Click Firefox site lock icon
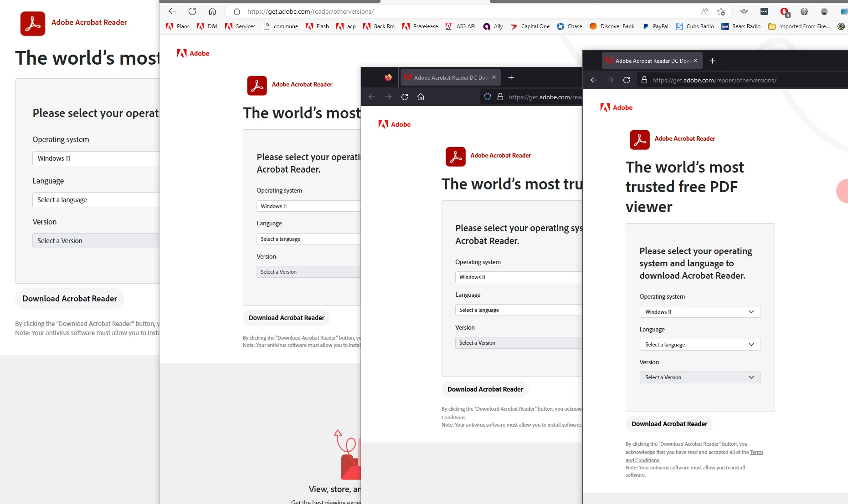 tap(500, 97)
